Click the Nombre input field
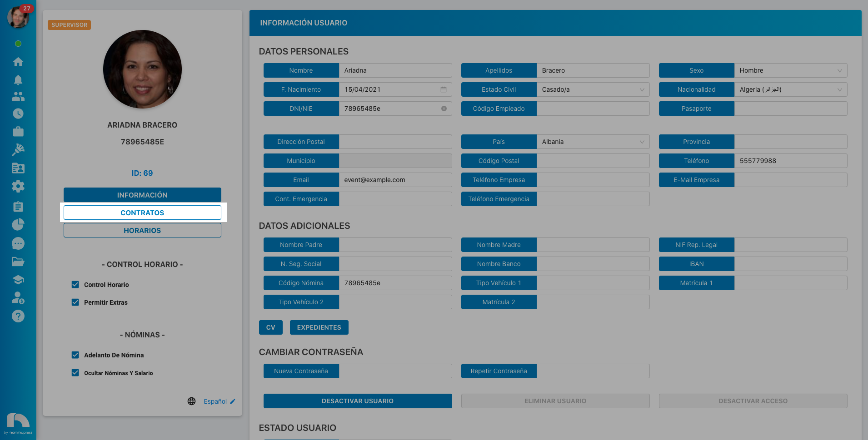The image size is (868, 440). pos(395,70)
